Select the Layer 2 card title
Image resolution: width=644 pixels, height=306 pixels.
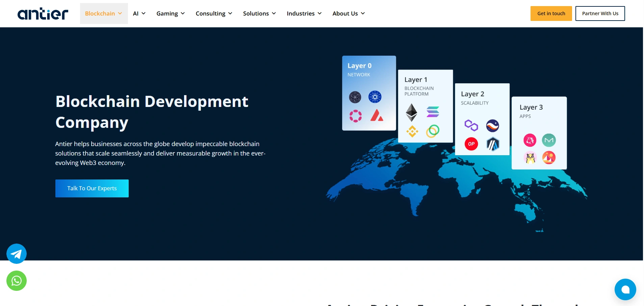(x=472, y=94)
